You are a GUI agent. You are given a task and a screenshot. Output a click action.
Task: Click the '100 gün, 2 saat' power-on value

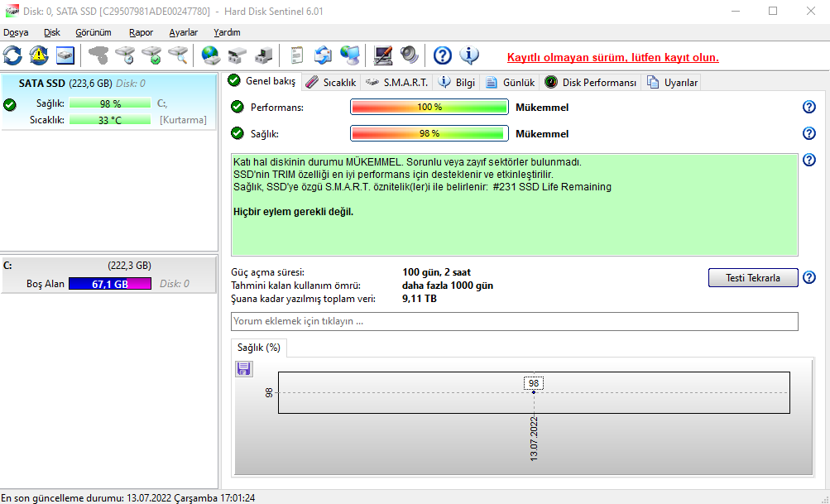(436, 272)
